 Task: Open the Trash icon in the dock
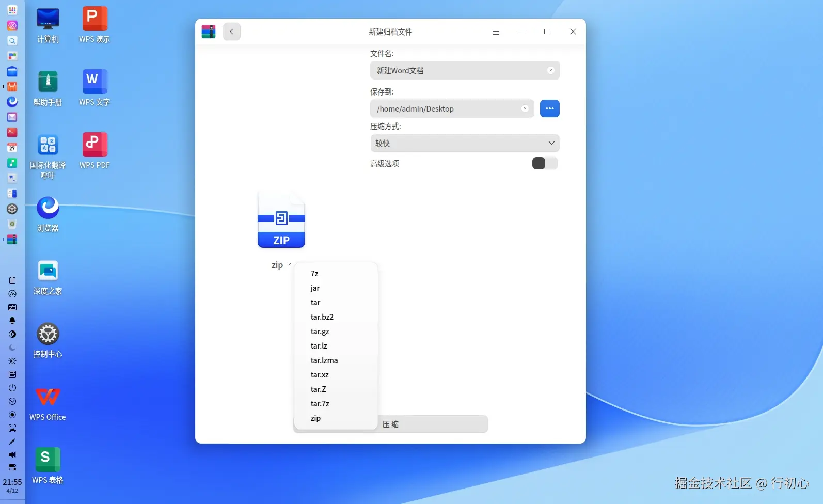(12, 224)
